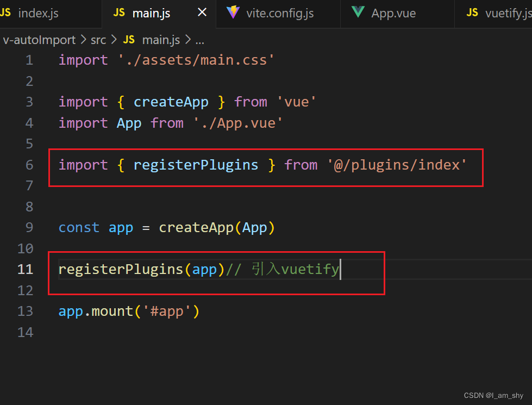Open the App.vue tab
Viewport: 532px width, 405px height.
pos(397,14)
